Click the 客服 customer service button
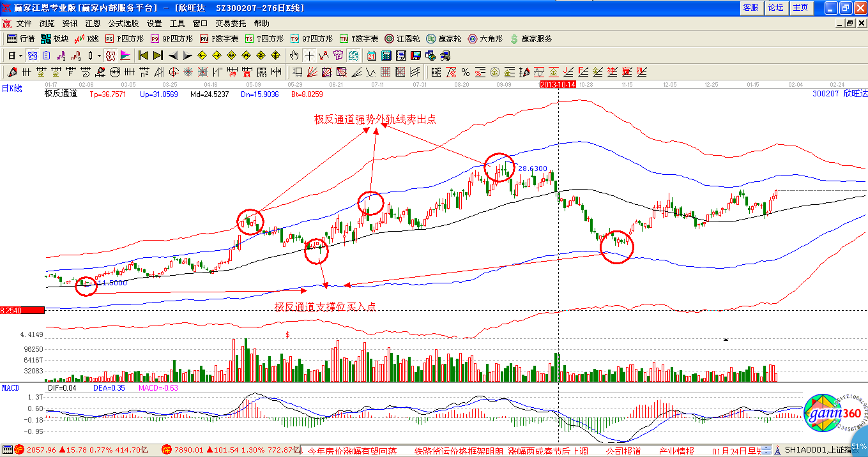Screen dimensions: 868x457 (750, 8)
